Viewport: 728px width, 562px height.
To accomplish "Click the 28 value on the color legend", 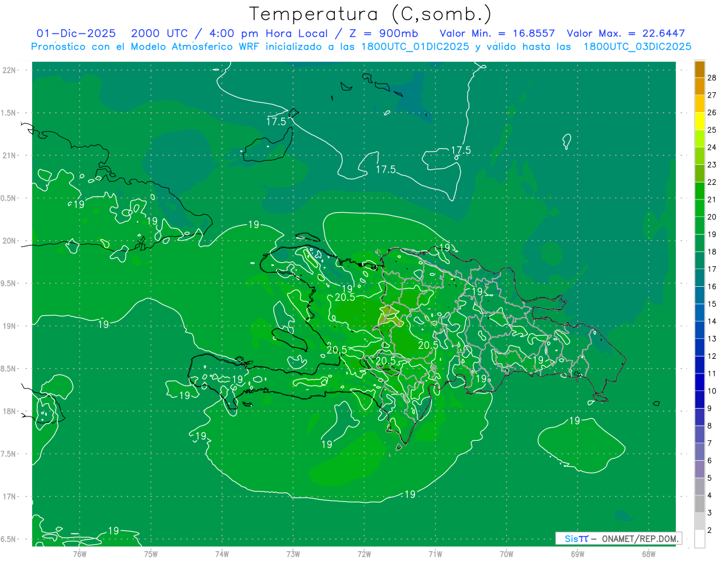I will point(712,78).
